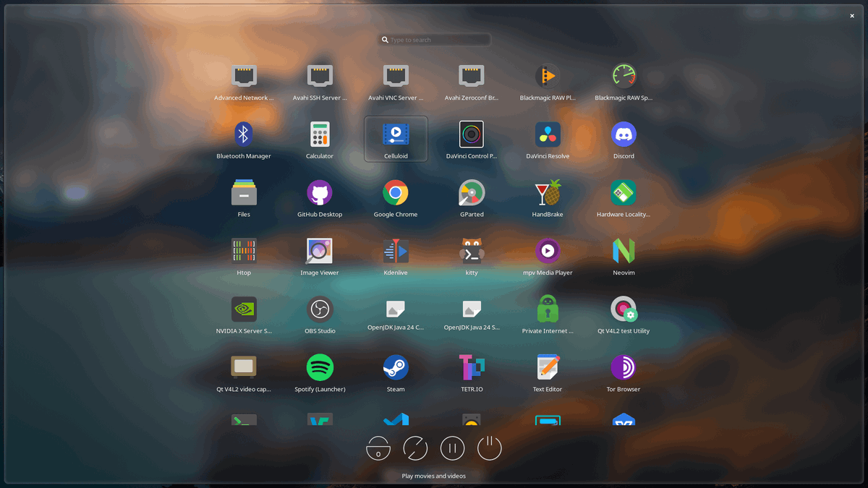Open Tor Browser
Screen dimensions: 868x488
click(x=624, y=373)
